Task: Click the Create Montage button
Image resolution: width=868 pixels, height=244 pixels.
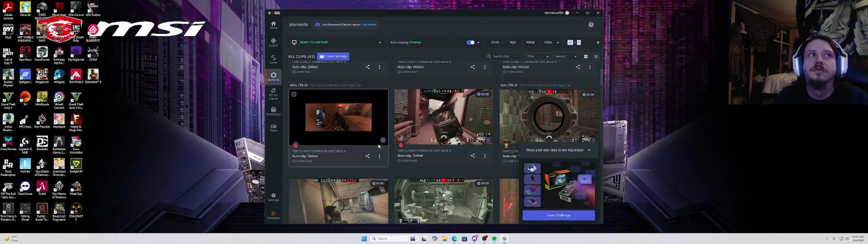Action: tap(333, 56)
